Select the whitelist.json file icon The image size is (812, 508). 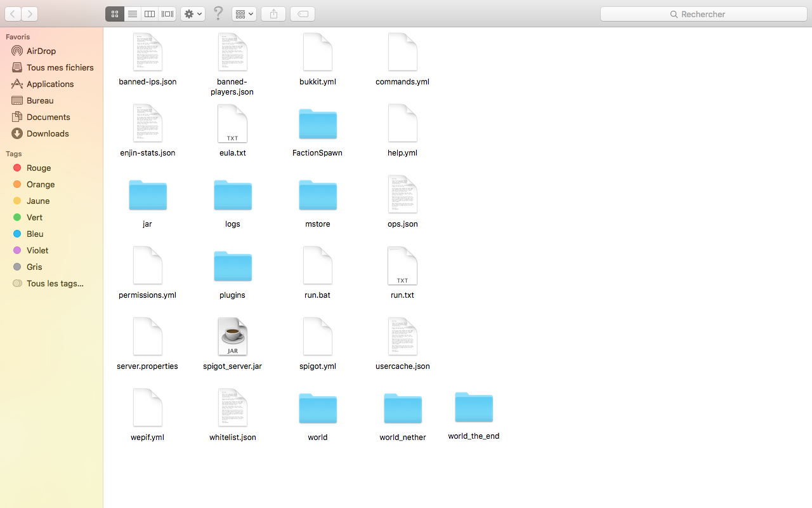point(233,408)
